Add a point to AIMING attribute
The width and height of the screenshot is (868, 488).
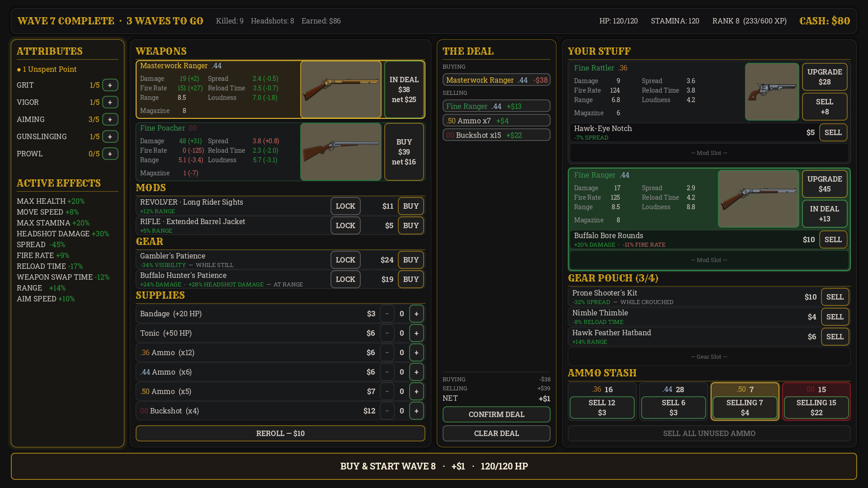point(110,119)
